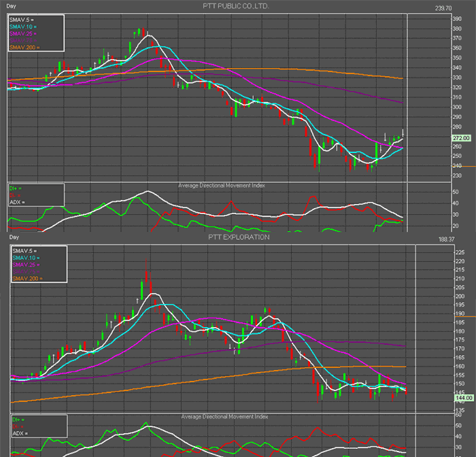The height and width of the screenshot is (457, 476).
Task: Click the Average Directional Movement Index title under PTT EXPLORATION
Action: coord(224,417)
